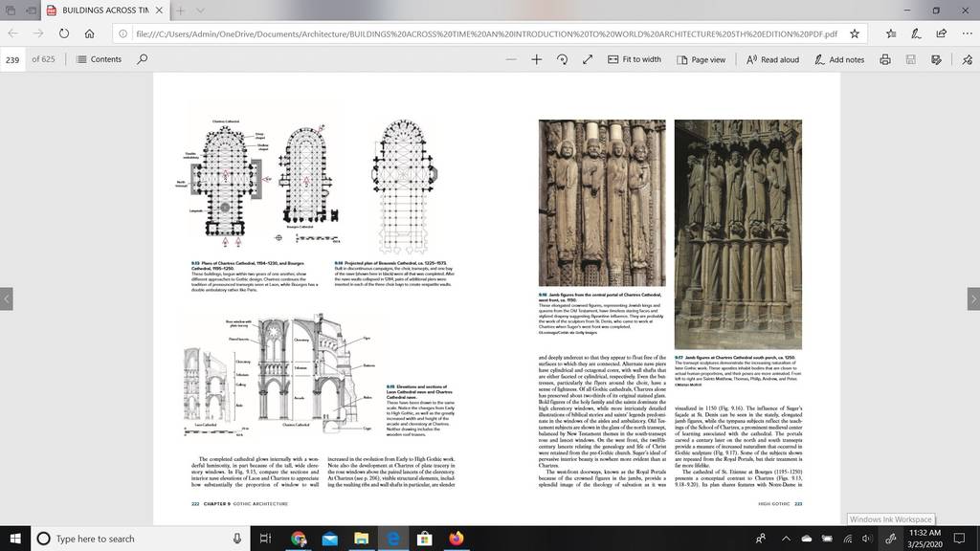Screen dimensions: 980x551
Task: Go to next page arrow
Action: (973, 298)
